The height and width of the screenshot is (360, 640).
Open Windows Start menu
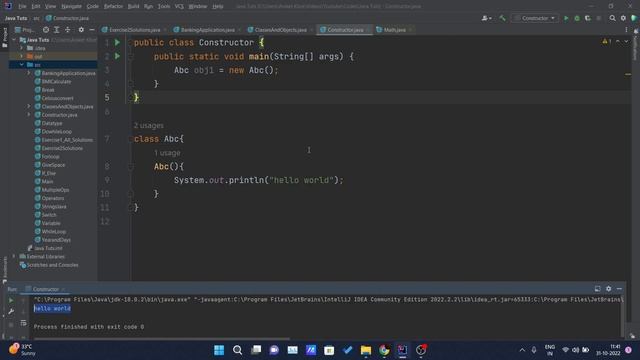[219, 350]
